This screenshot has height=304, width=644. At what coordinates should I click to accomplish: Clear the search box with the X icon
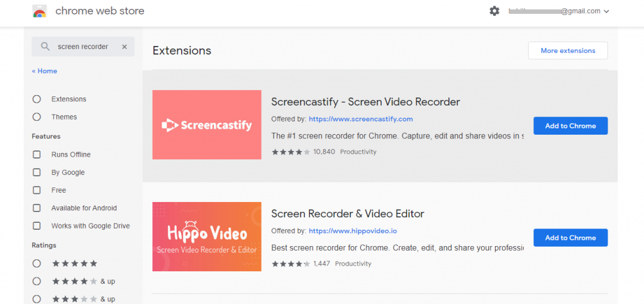coord(125,47)
